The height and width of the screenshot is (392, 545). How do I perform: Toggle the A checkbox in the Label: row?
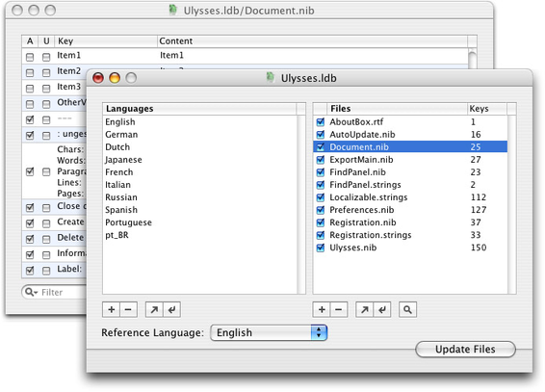point(30,270)
